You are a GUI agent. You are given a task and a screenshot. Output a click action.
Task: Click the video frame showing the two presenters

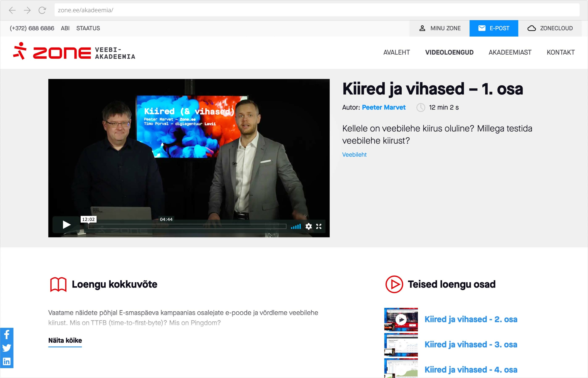click(189, 158)
